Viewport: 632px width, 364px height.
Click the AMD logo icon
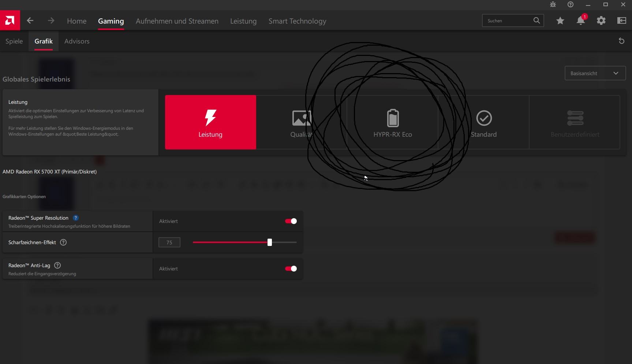point(10,20)
